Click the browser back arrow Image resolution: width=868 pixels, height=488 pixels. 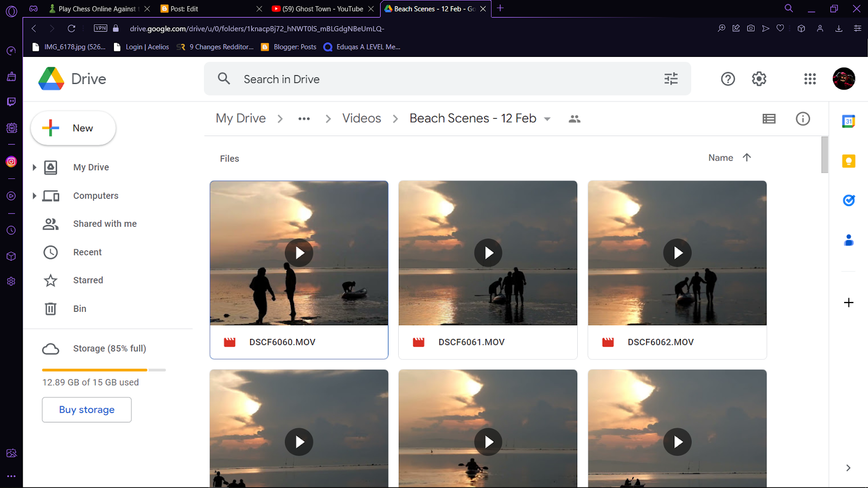34,28
